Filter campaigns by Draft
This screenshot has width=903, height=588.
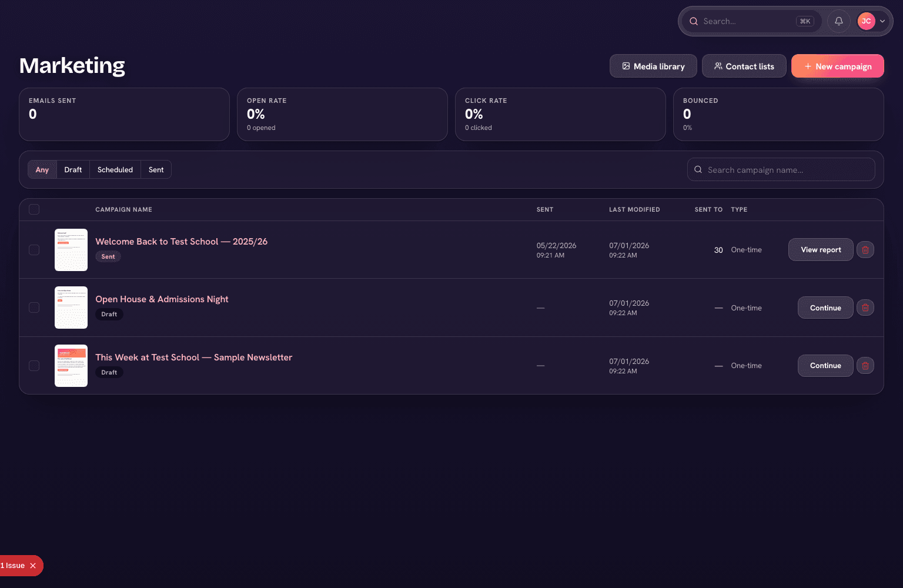tap(73, 170)
